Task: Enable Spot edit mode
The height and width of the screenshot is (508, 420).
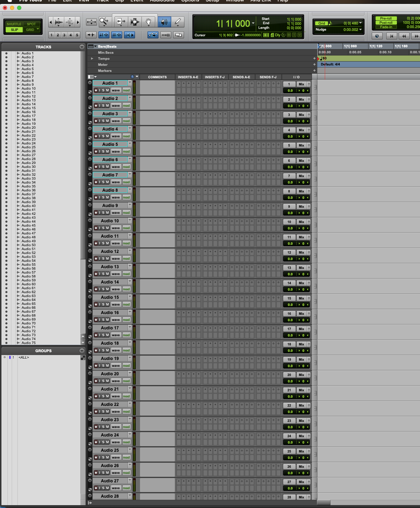Action: pos(31,24)
